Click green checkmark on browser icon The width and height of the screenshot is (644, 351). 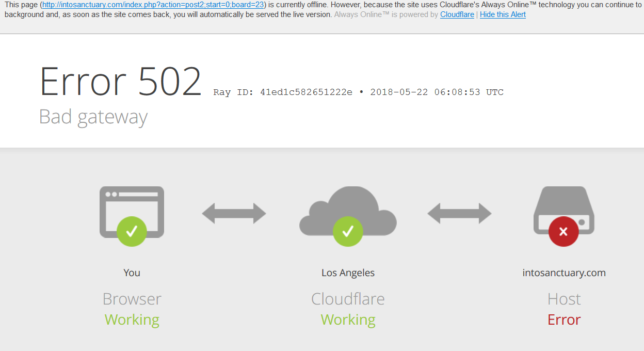132,231
